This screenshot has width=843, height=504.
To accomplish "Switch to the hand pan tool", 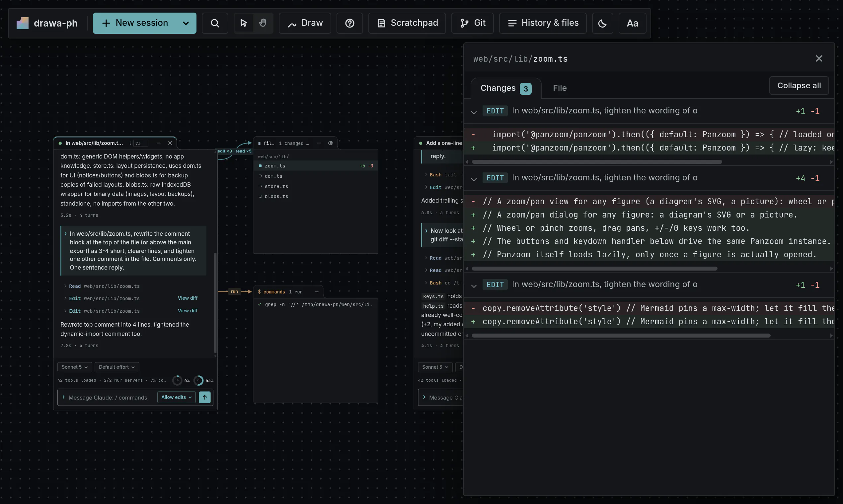I will coord(263,23).
